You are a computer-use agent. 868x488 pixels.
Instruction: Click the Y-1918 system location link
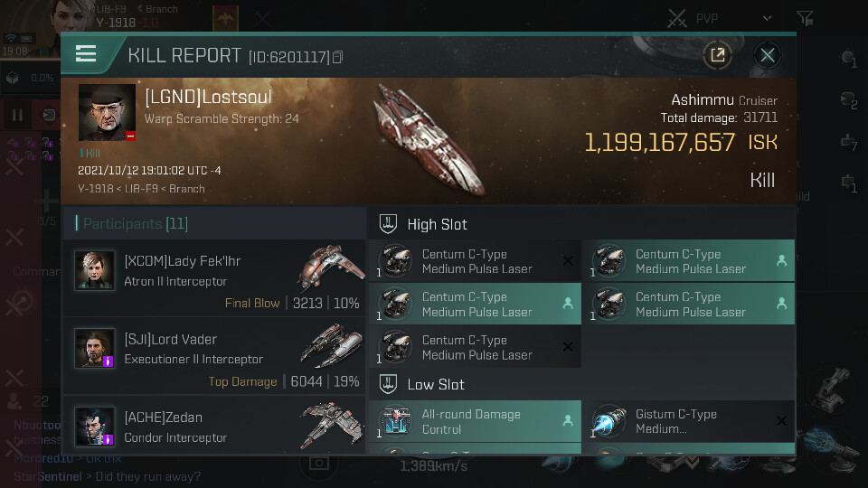coord(96,189)
